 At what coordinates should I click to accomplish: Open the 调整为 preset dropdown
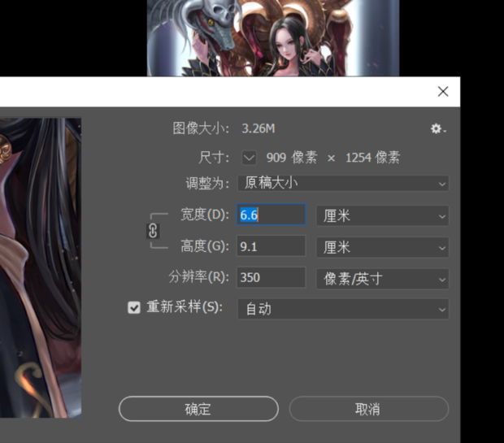pyautogui.click(x=343, y=183)
